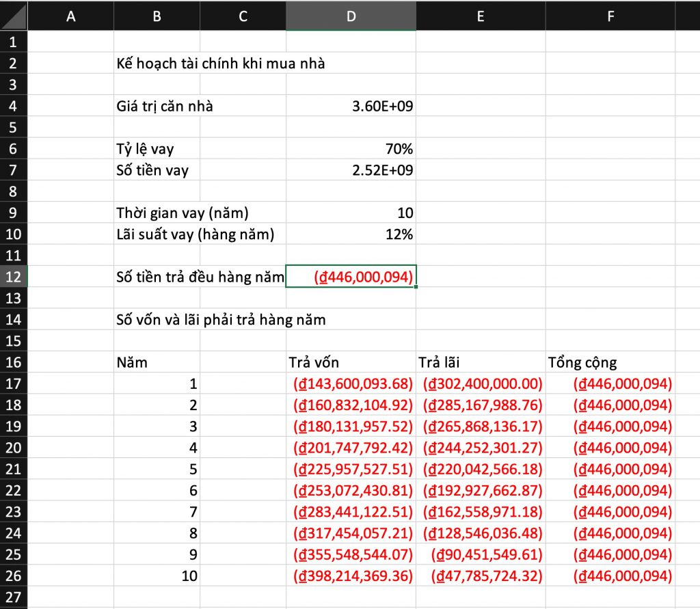Select row 23 header

click(x=14, y=512)
